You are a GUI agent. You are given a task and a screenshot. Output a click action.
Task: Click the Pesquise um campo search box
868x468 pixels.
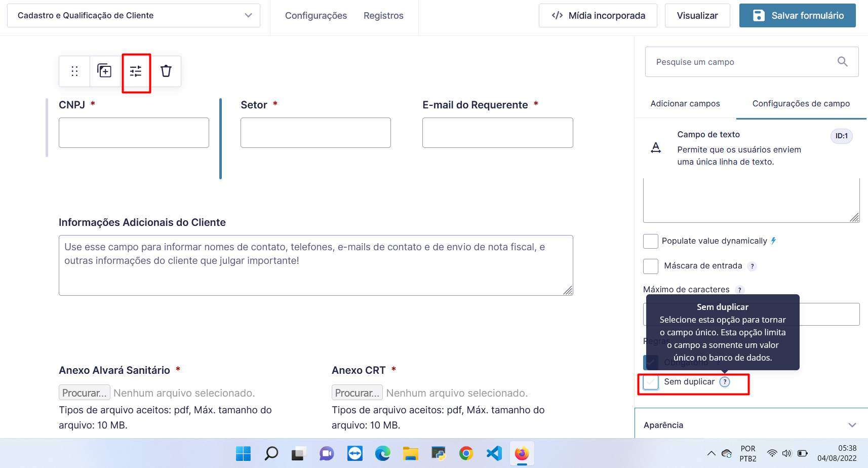coord(752,62)
